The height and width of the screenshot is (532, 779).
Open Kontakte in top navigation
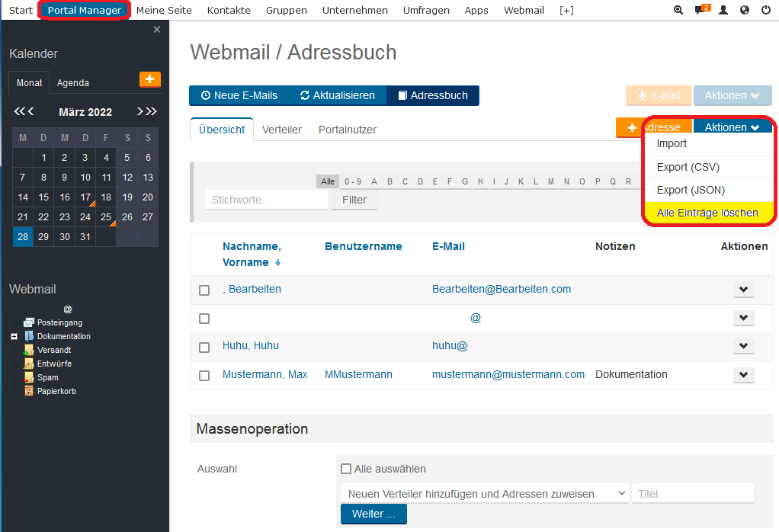click(x=229, y=10)
